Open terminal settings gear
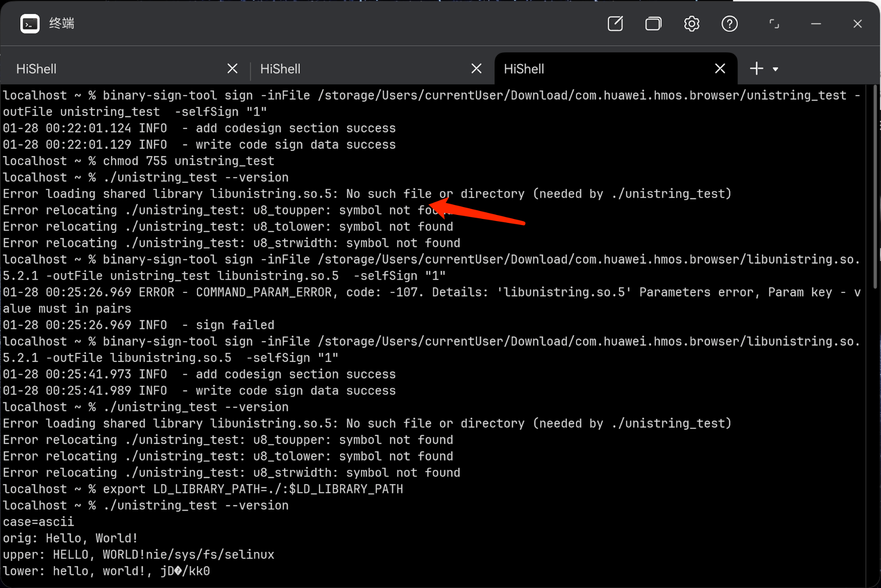The image size is (881, 588). point(692,24)
